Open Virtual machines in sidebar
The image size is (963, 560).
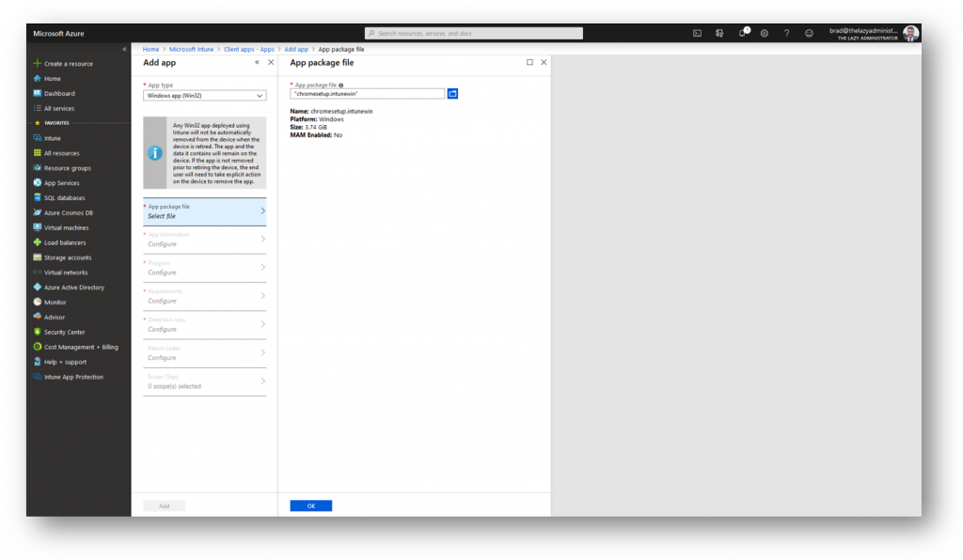[x=61, y=227]
